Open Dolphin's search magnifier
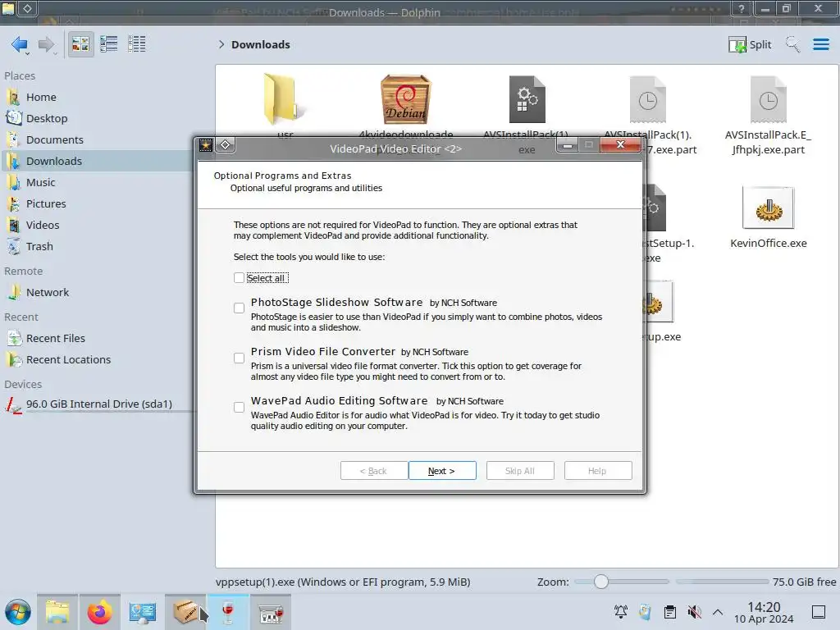The height and width of the screenshot is (630, 840). tap(793, 44)
